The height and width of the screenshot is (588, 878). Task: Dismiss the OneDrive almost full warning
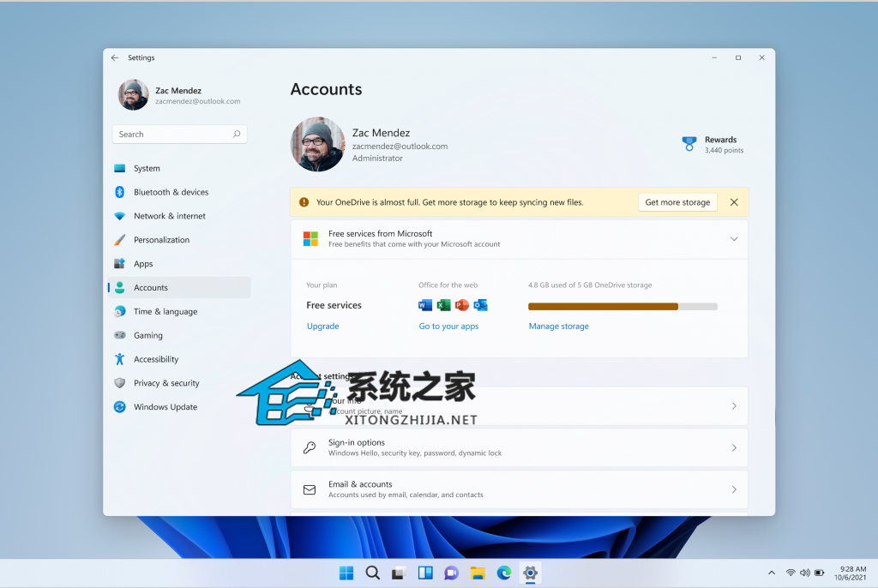734,202
